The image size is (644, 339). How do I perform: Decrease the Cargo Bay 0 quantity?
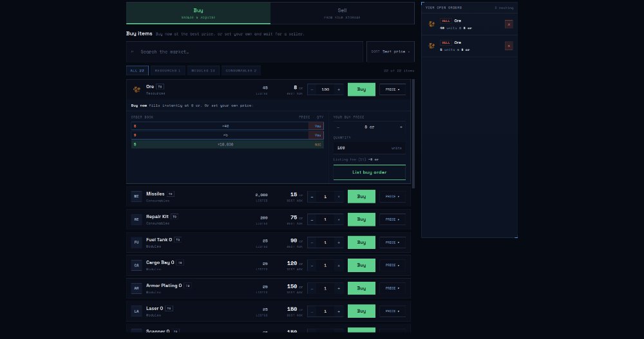click(x=312, y=266)
